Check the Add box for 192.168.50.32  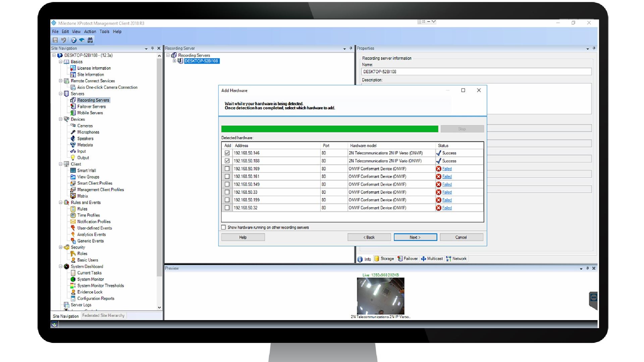pos(227,208)
